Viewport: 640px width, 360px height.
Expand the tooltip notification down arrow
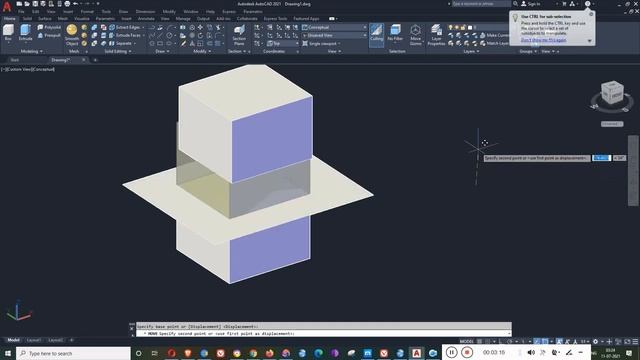589,41
